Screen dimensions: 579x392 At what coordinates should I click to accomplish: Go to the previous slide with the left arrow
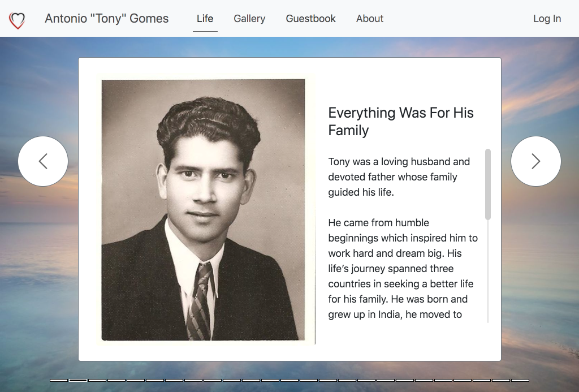(43, 161)
